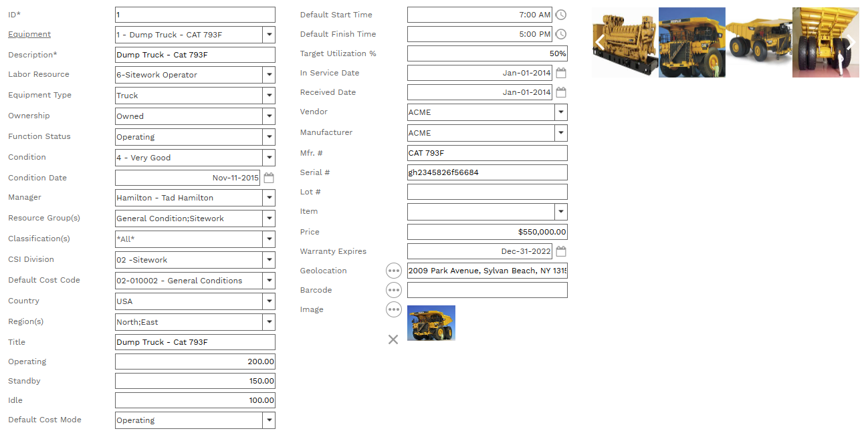Remove the image using the X icon
The image size is (868, 433).
point(393,339)
